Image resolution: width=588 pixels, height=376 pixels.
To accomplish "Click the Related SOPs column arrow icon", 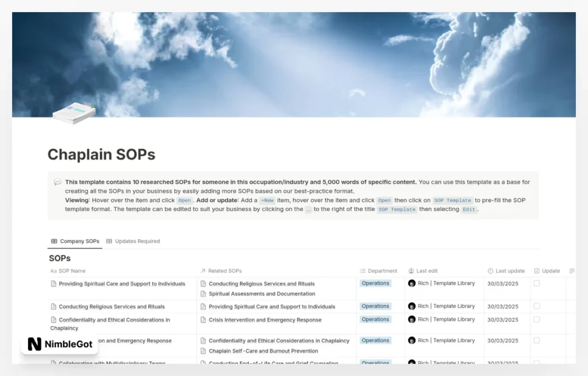I will (x=203, y=271).
